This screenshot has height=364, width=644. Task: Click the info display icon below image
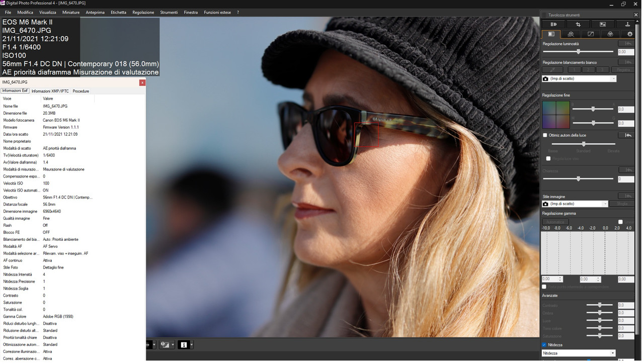pyautogui.click(x=184, y=344)
